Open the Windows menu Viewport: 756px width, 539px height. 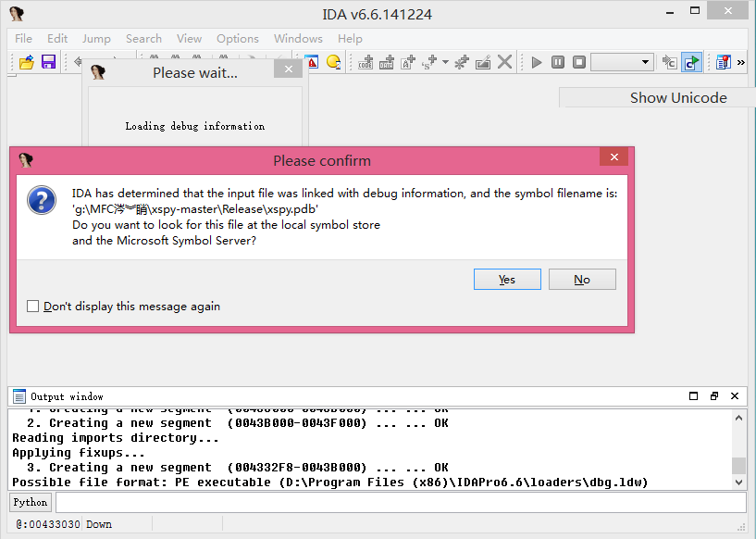(298, 39)
